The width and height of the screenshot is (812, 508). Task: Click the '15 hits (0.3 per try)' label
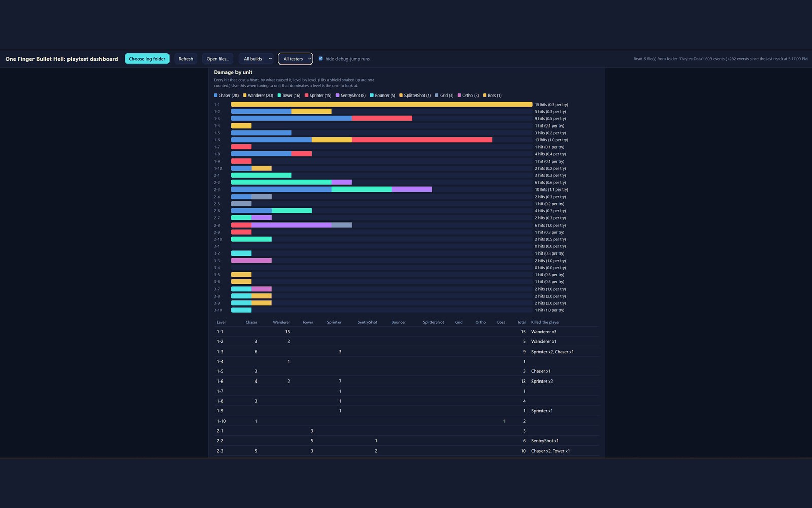[x=551, y=105]
